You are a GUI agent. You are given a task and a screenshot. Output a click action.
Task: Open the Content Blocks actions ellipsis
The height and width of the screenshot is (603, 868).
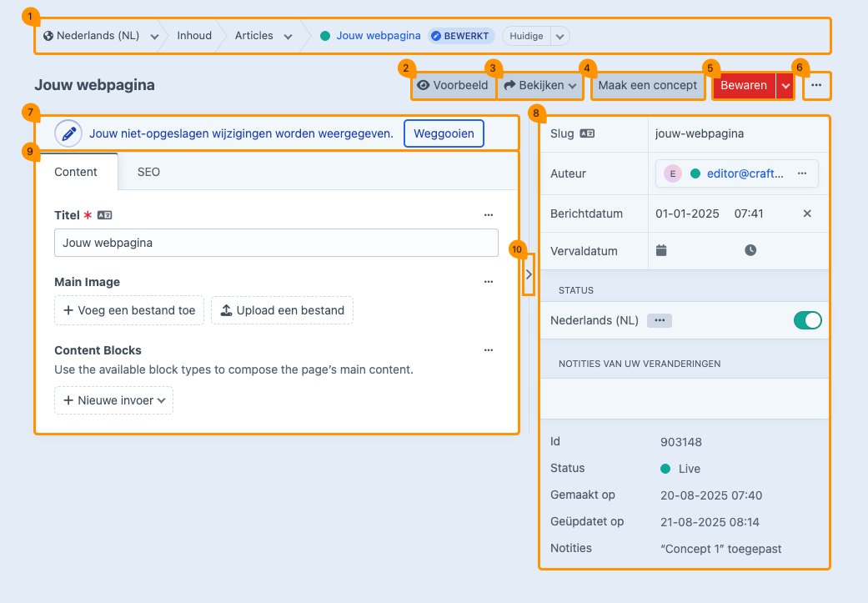(489, 350)
